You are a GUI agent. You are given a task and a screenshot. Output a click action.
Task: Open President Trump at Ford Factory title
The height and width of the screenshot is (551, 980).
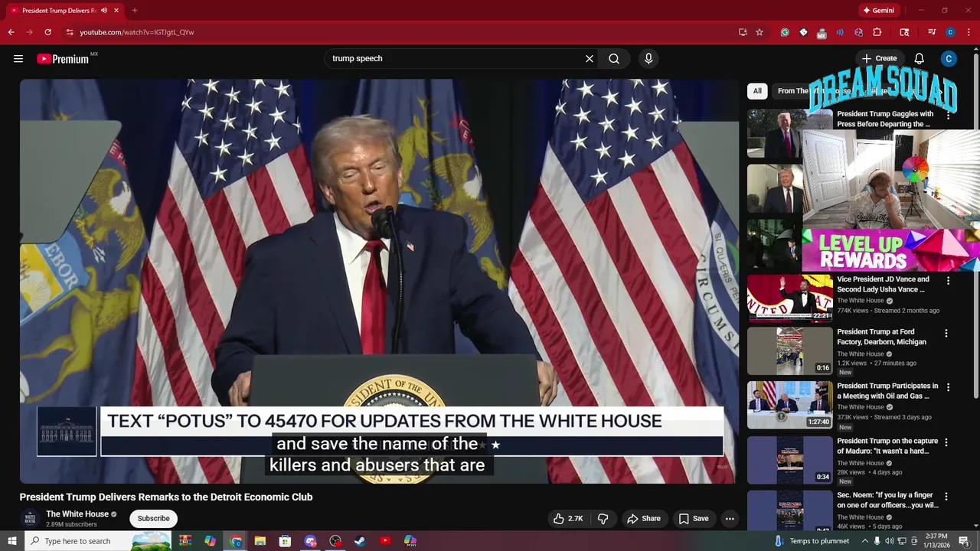point(881,337)
